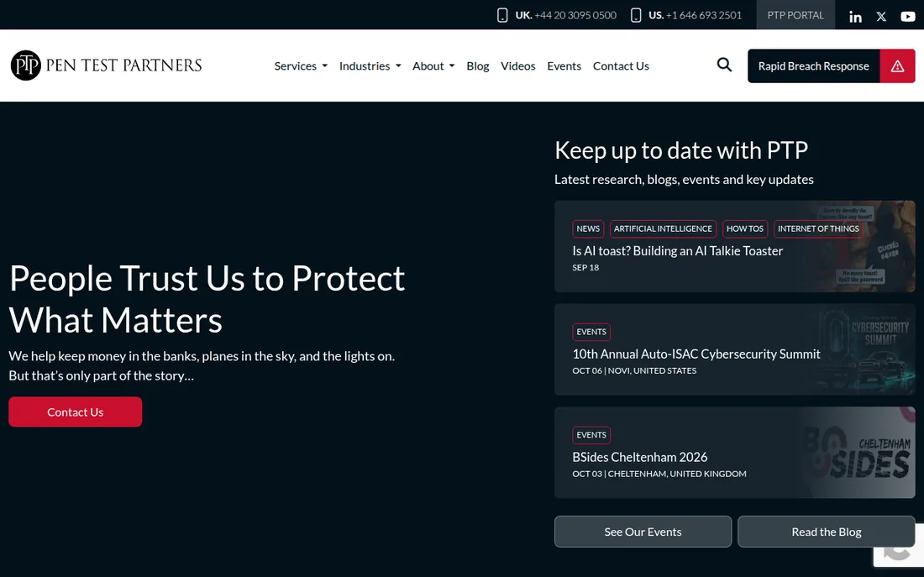Click 'OCT 06 | NOVI, UNITED STATES' text
The image size is (924, 577).
634,370
